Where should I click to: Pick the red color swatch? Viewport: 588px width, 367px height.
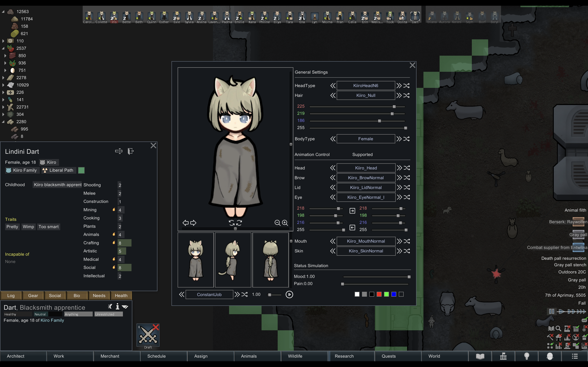coord(379,294)
